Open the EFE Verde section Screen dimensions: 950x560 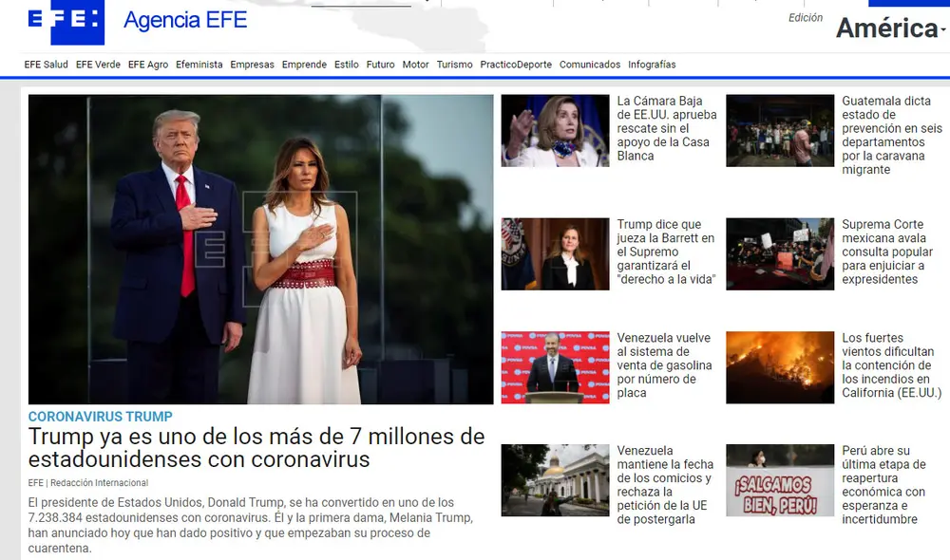[99, 64]
